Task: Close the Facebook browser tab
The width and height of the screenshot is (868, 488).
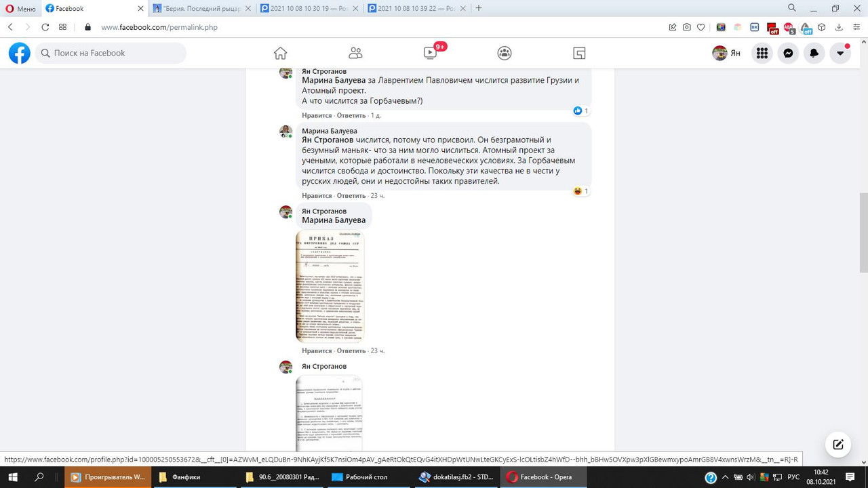Action: 140,8
